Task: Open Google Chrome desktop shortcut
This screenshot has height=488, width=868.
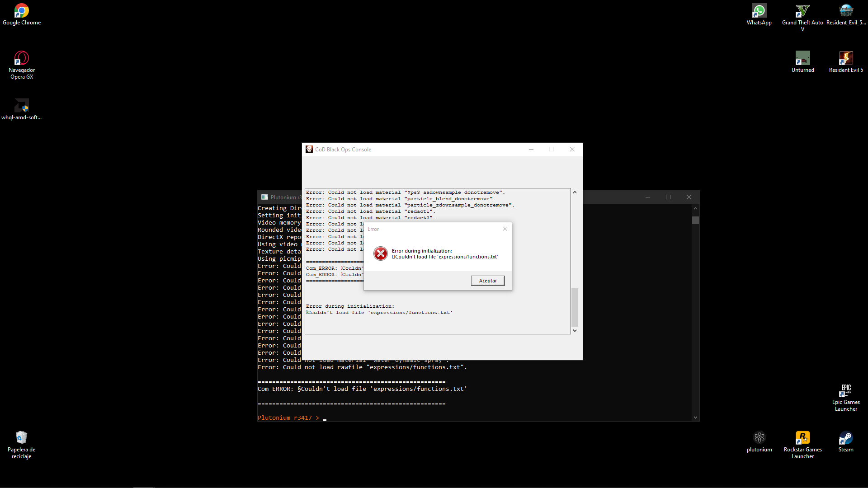Action: pos(21,14)
